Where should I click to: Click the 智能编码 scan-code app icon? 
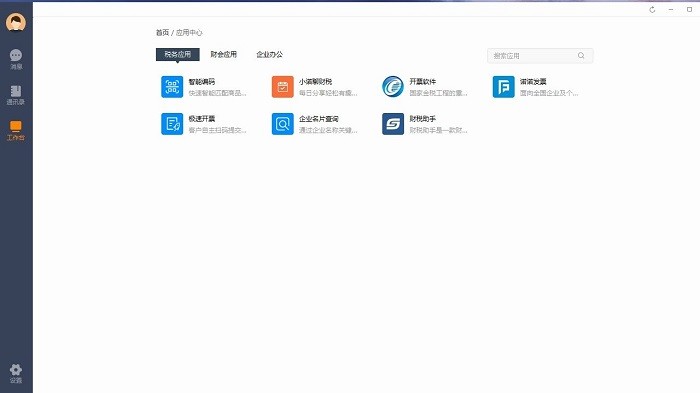[x=172, y=87]
